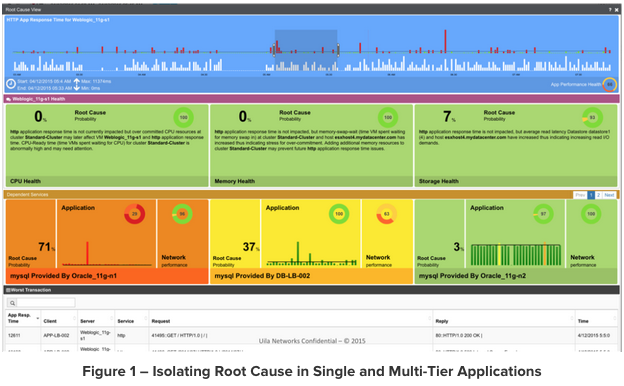
Task: Click the Network performance gauge showing 63
Action: pyautogui.click(x=386, y=214)
